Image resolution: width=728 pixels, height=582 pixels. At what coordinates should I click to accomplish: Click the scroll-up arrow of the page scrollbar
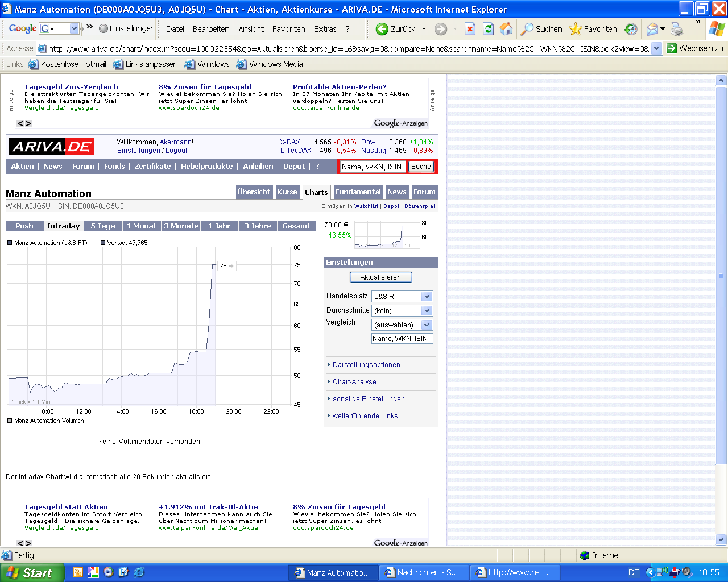point(721,81)
